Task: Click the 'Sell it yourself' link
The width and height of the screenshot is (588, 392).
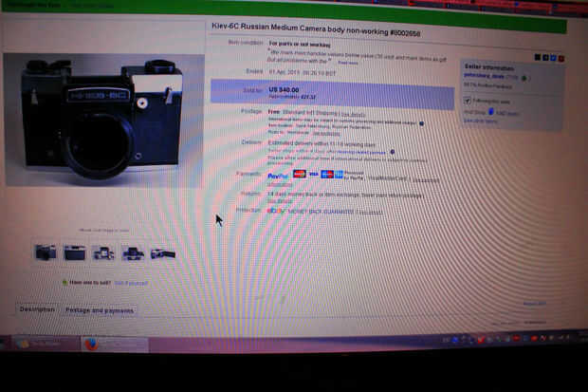Action: tap(131, 283)
